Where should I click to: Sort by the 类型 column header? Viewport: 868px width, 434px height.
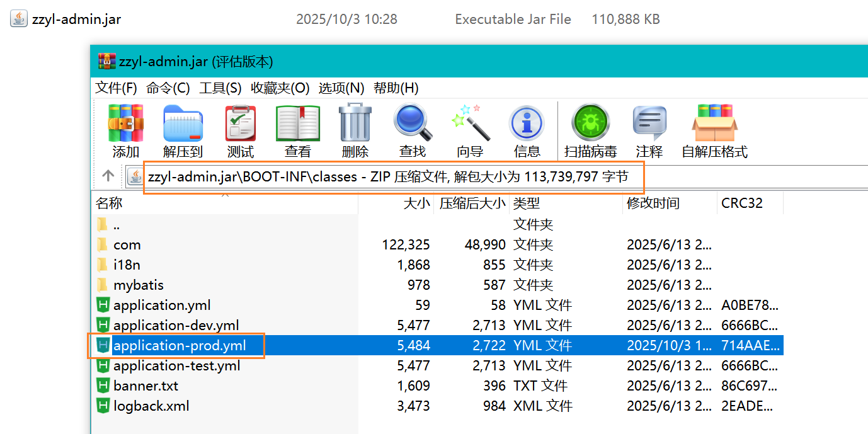coord(566,203)
